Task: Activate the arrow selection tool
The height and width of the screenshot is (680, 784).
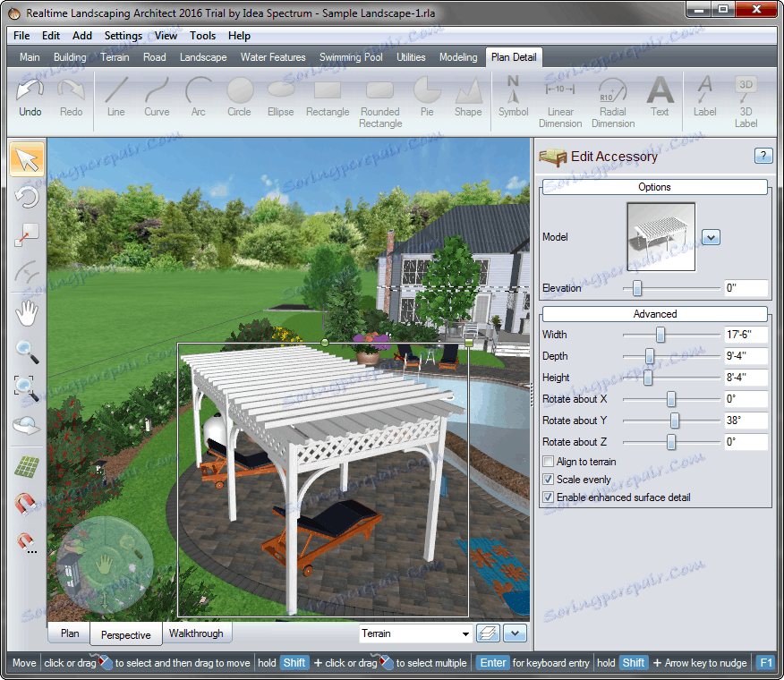Action: pyautogui.click(x=27, y=159)
